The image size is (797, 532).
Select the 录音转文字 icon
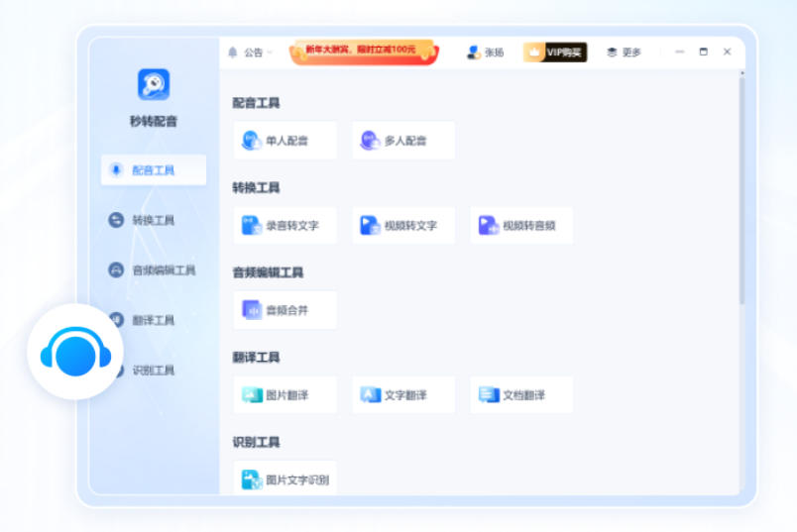252,226
